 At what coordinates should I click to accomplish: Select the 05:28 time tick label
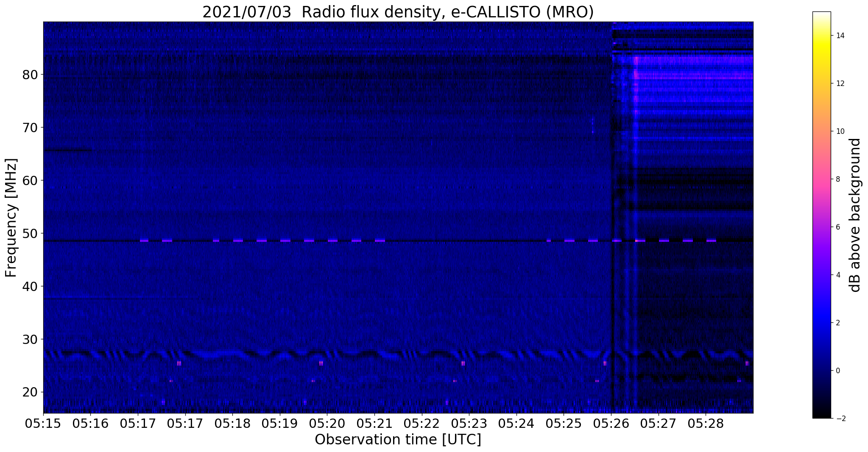[706, 423]
